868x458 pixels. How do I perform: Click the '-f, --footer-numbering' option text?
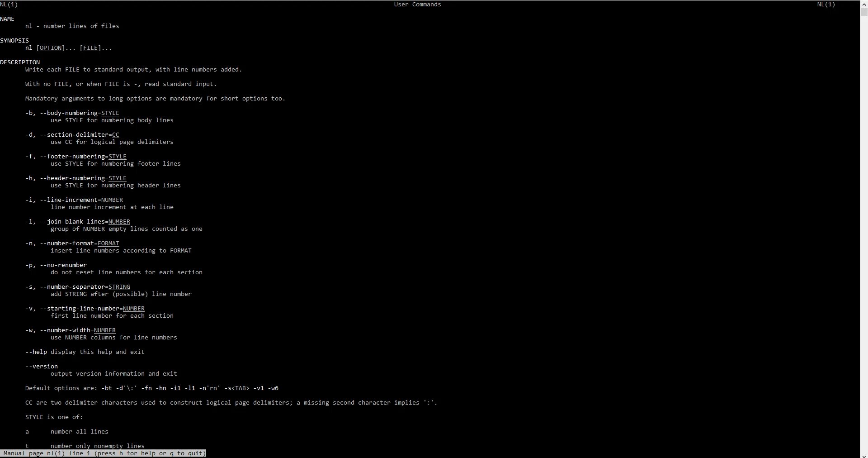pyautogui.click(x=65, y=156)
